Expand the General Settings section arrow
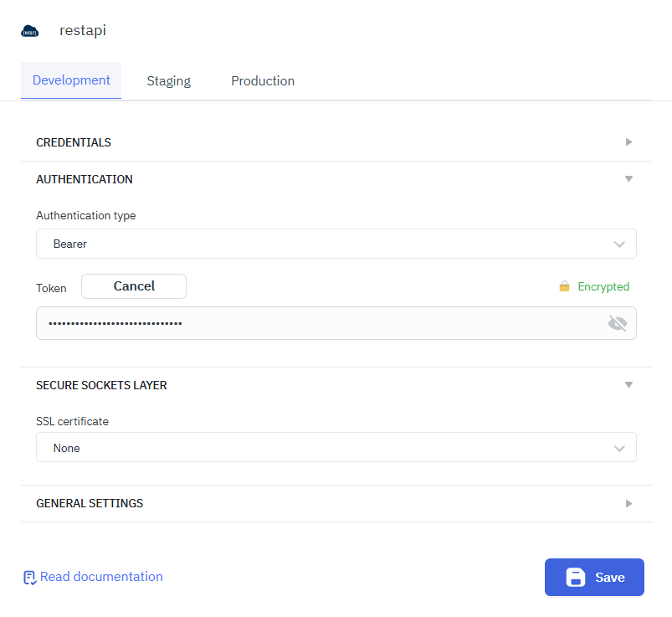The width and height of the screenshot is (672, 617). 628,504
